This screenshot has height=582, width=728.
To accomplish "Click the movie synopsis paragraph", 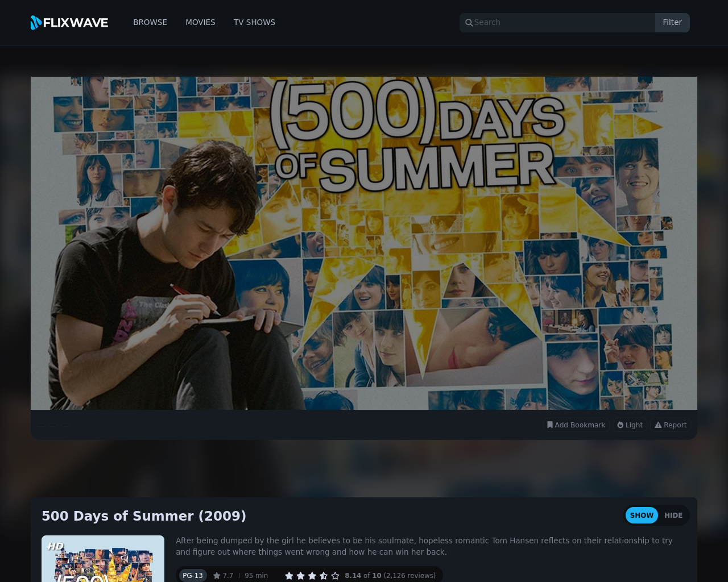I will (x=424, y=546).
